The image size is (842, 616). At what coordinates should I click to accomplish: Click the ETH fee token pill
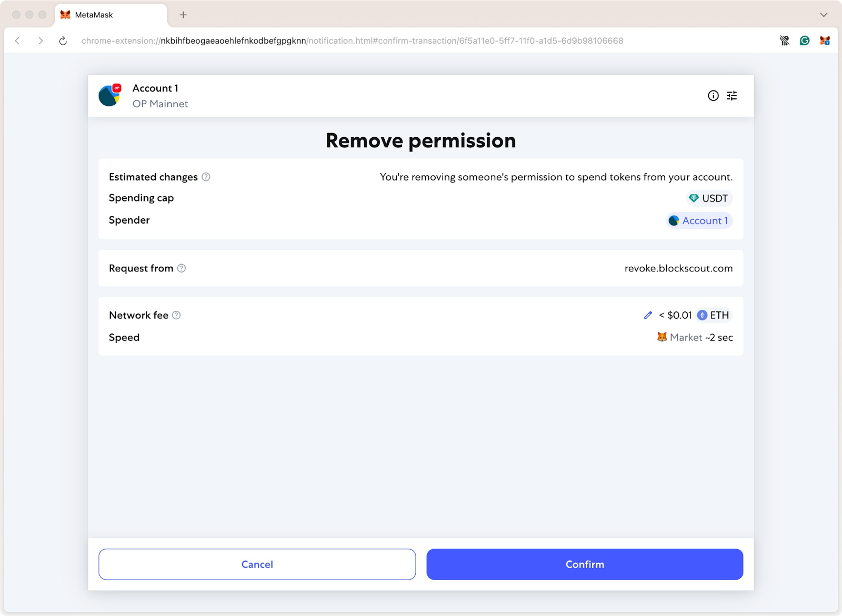714,315
